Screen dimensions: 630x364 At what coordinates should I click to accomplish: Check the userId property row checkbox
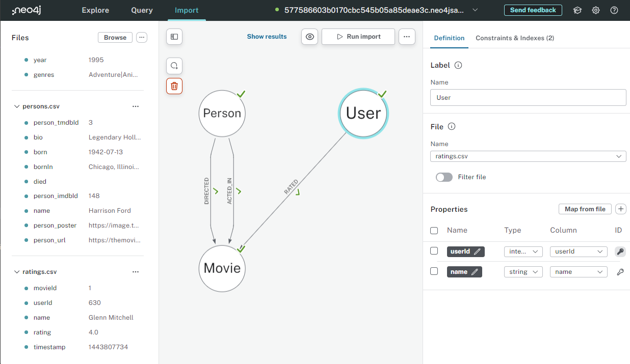coord(434,251)
